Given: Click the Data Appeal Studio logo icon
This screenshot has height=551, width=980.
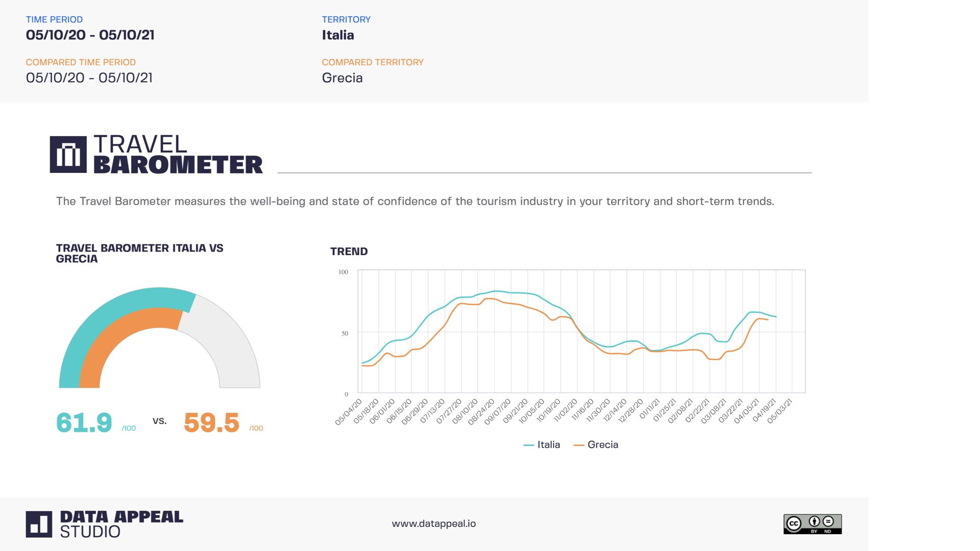Looking at the screenshot, I should point(39,524).
